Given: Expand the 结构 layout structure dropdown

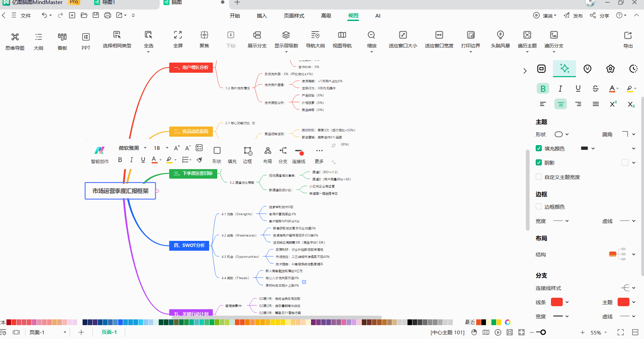Looking at the screenshot, I should point(634,254).
